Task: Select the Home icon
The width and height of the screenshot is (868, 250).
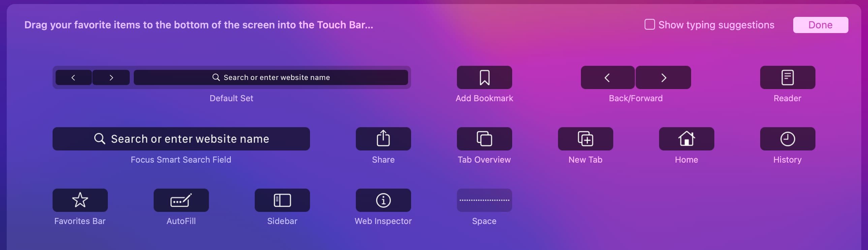Action: click(686, 139)
